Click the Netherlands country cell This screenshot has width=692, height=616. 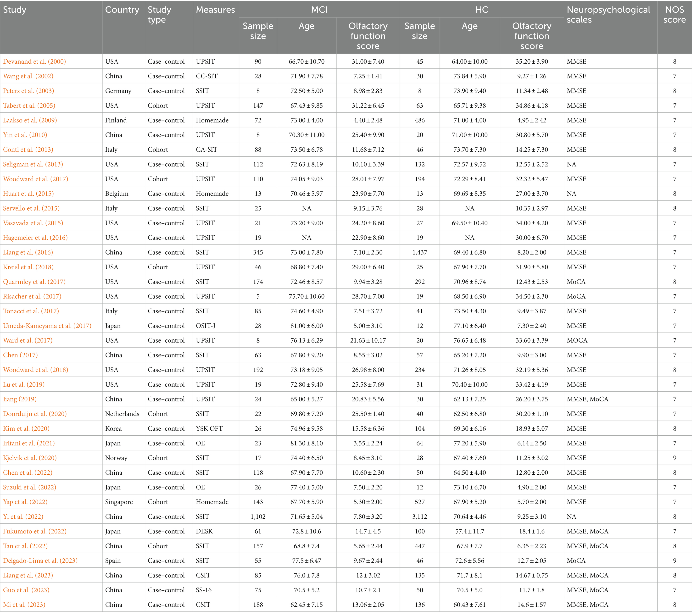(x=122, y=414)
